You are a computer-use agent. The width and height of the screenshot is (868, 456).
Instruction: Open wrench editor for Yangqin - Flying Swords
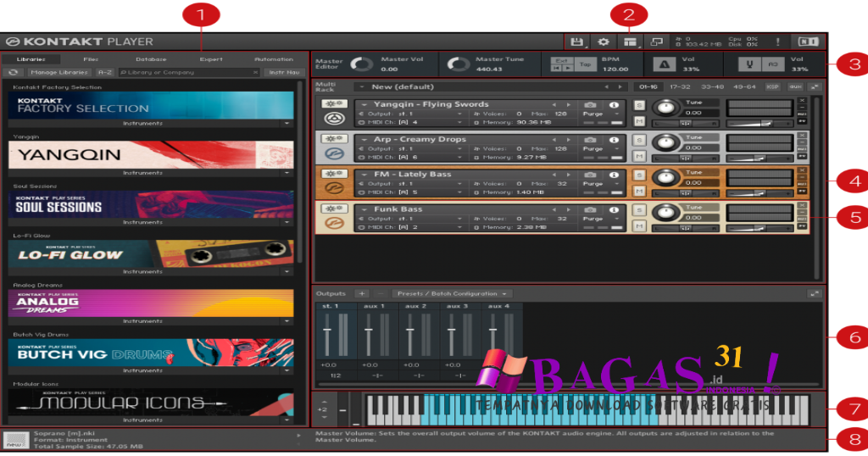click(x=334, y=103)
